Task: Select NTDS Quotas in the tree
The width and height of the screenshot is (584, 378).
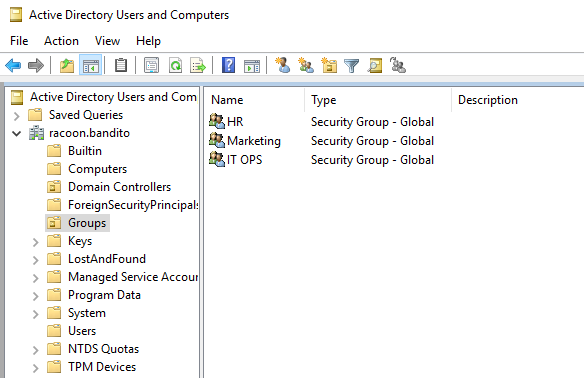Action: coord(104,349)
